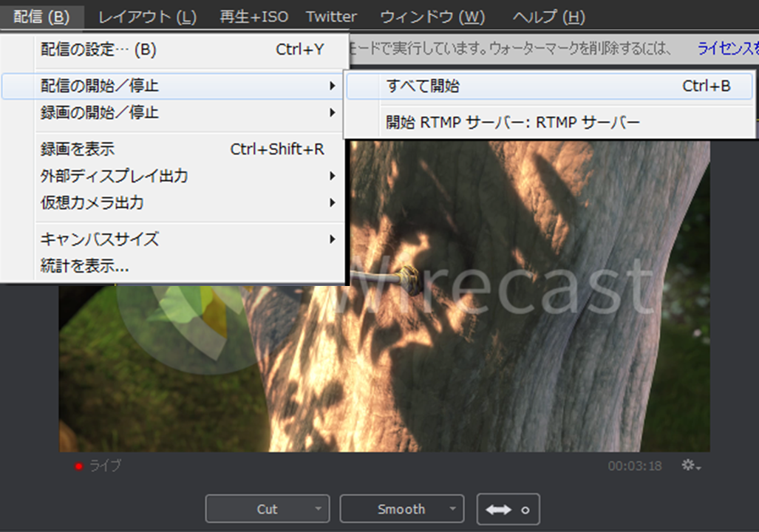The width and height of the screenshot is (759, 532).
Task: Start the RTMP サーバー stream entry
Action: pos(549,123)
